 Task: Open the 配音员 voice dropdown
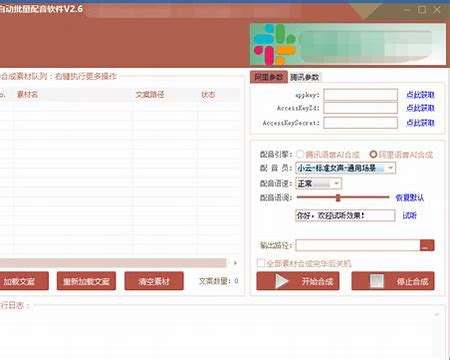[390, 168]
